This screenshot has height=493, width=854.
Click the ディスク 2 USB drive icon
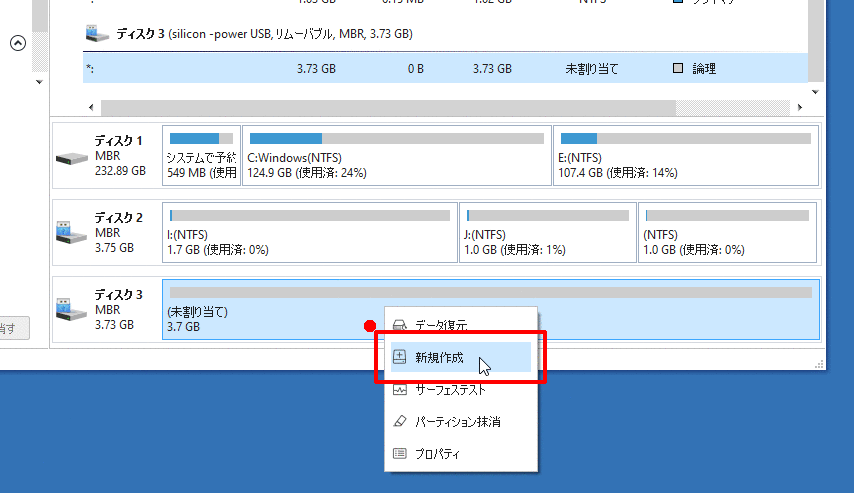point(71,233)
